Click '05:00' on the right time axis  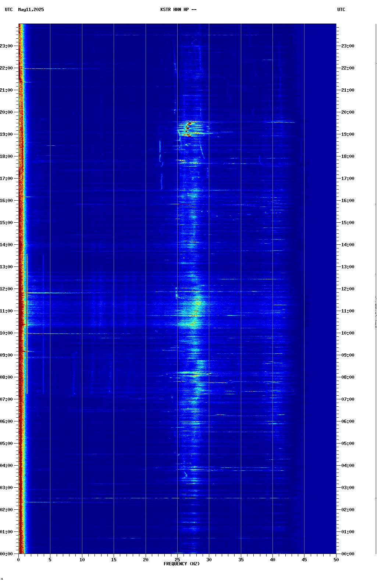(348, 444)
